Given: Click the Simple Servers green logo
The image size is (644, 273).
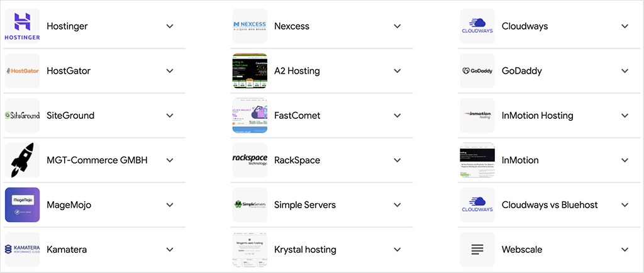Looking at the screenshot, I should [250, 205].
